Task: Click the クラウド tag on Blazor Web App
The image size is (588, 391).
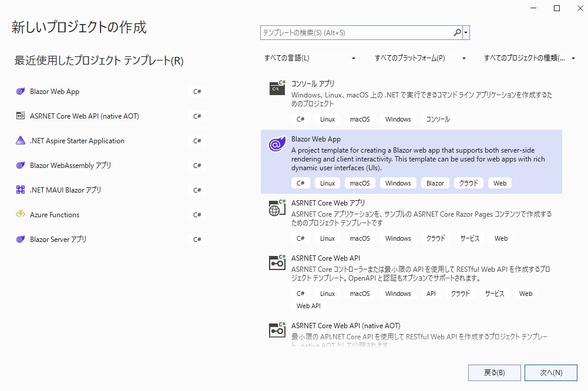Action: 469,183
